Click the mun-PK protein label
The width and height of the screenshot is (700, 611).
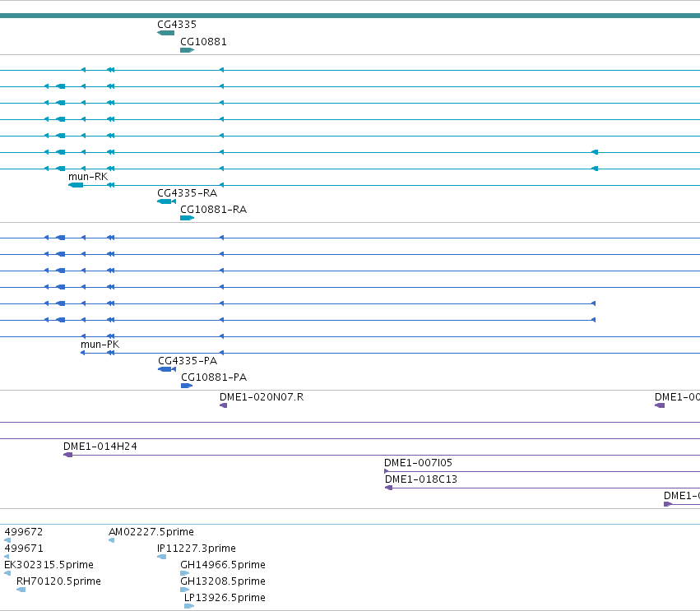pyautogui.click(x=100, y=345)
